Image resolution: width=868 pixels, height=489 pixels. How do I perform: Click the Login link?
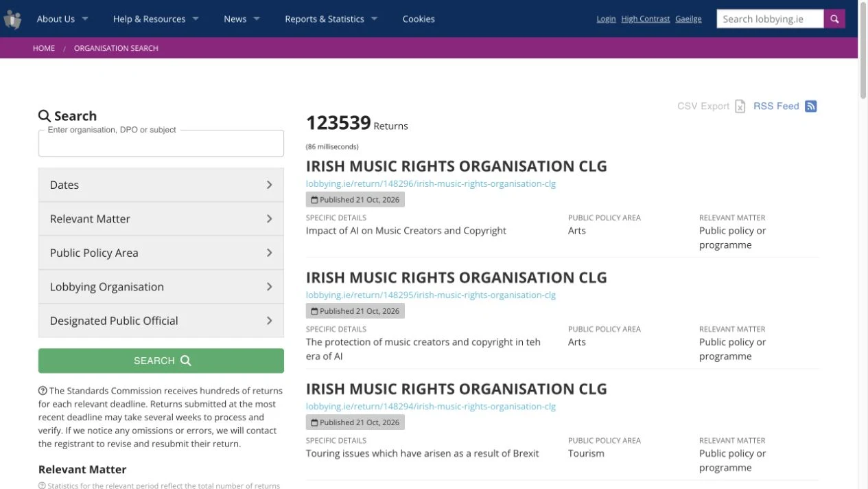click(606, 19)
